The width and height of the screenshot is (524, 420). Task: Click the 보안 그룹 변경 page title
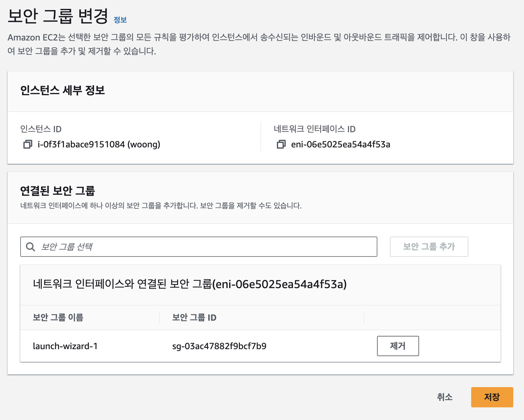[x=58, y=16]
